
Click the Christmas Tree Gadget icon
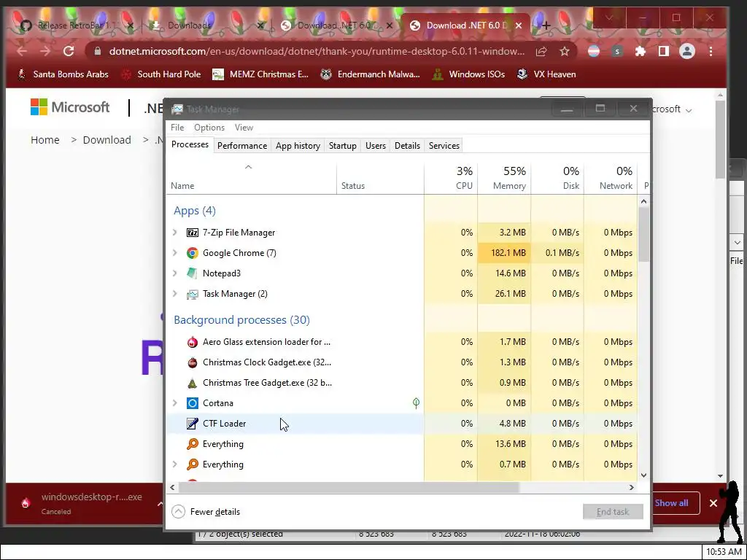click(193, 383)
